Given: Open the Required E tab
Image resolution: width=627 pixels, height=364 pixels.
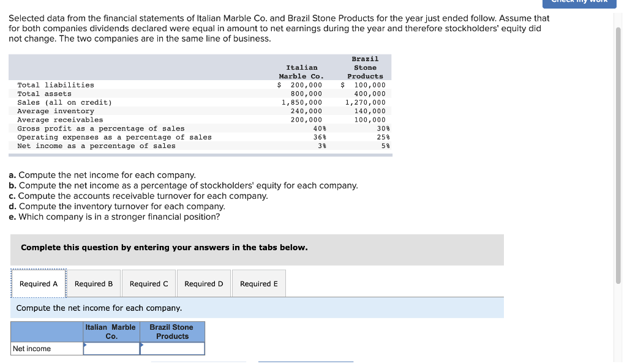Looking at the screenshot, I should coord(258,283).
